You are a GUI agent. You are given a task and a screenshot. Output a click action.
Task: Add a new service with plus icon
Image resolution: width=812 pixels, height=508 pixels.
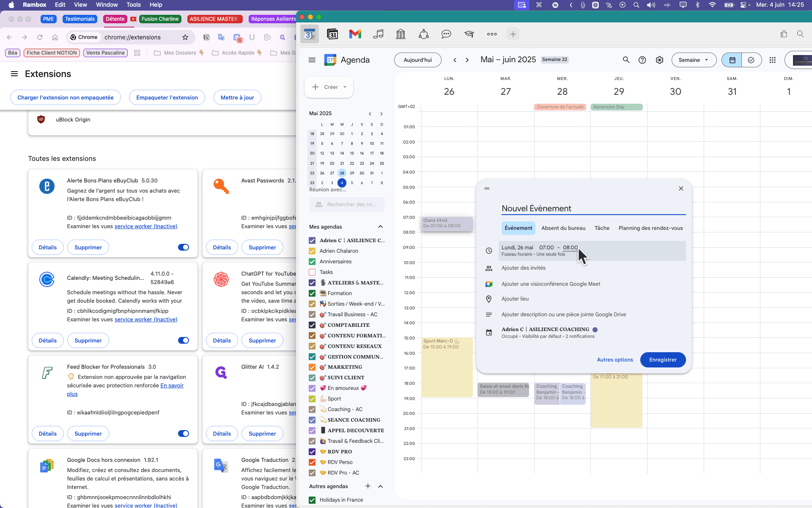point(513,34)
